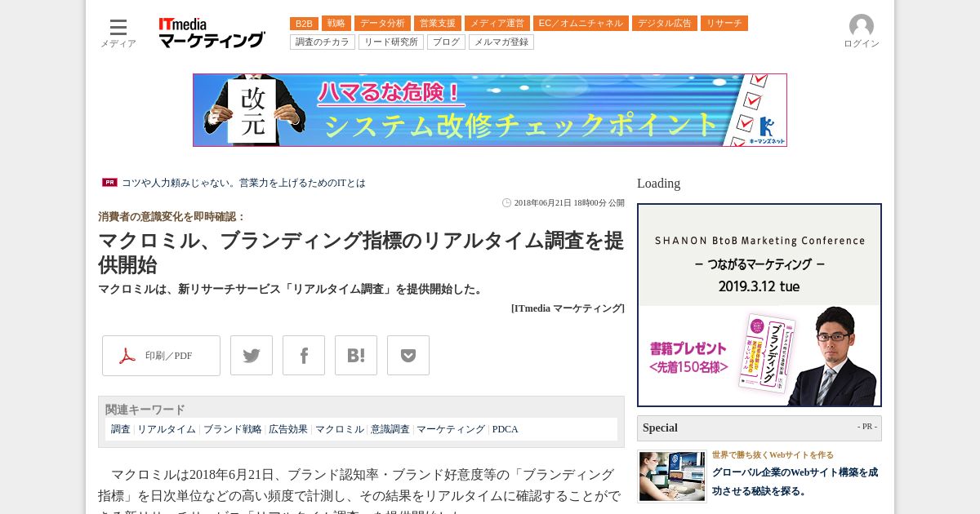Open the 調査のチカラ link

[x=323, y=42]
